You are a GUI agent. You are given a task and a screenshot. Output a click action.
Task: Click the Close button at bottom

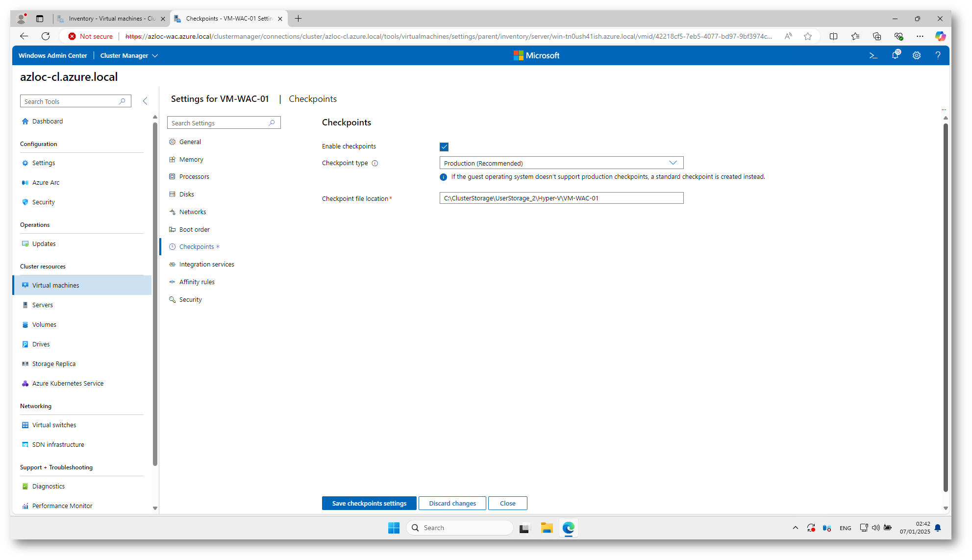coord(508,504)
